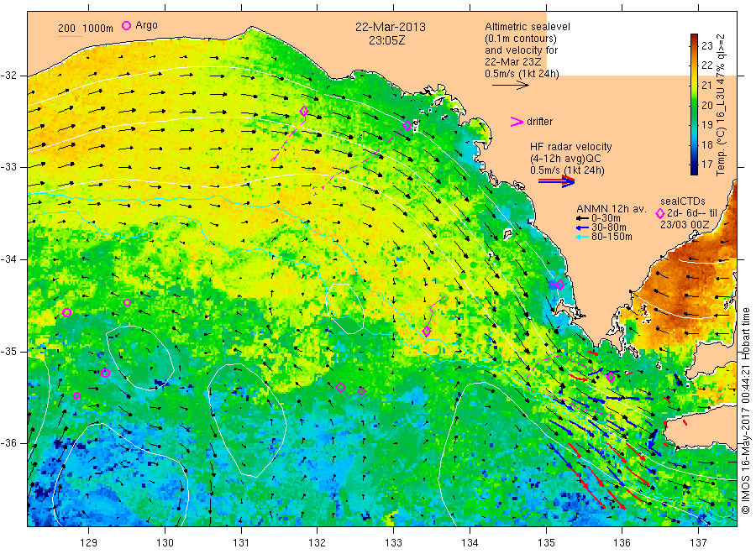Click Argo float circle near 132.6E, 35.45S
This screenshot has width=756, height=554.
pos(361,391)
